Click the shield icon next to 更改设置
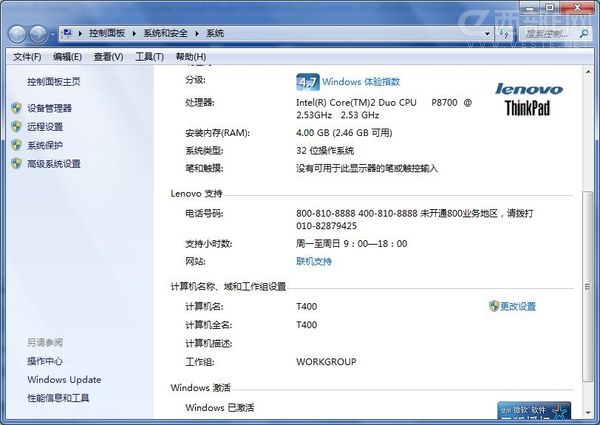The height and width of the screenshot is (425, 600). click(494, 306)
